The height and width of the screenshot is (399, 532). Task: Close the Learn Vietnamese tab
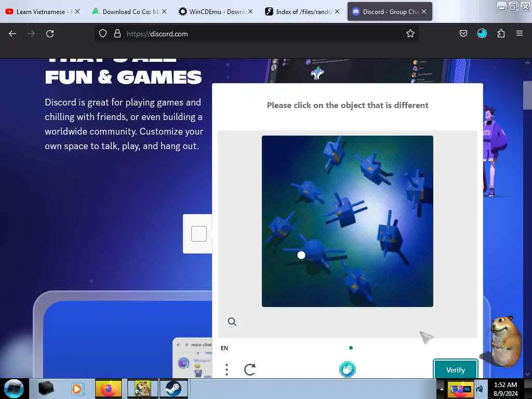point(77,11)
